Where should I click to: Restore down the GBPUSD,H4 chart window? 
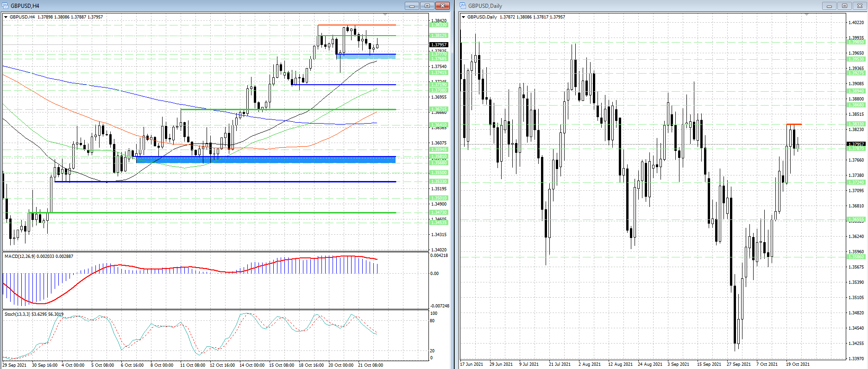(427, 6)
